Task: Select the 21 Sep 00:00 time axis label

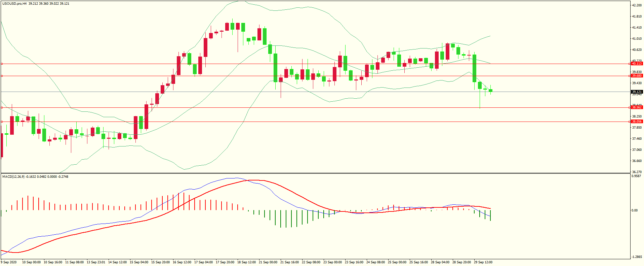Action: click(268, 262)
